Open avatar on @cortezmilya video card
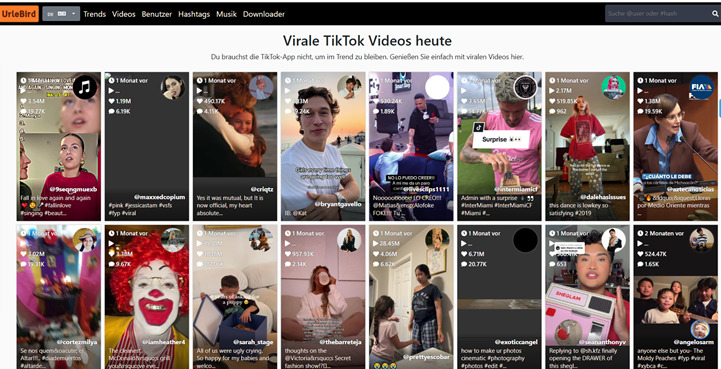Screen dimensions: 721x369 [85, 240]
